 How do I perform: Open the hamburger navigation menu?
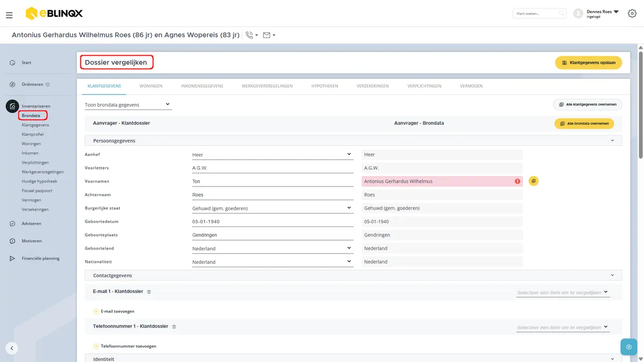(9, 15)
